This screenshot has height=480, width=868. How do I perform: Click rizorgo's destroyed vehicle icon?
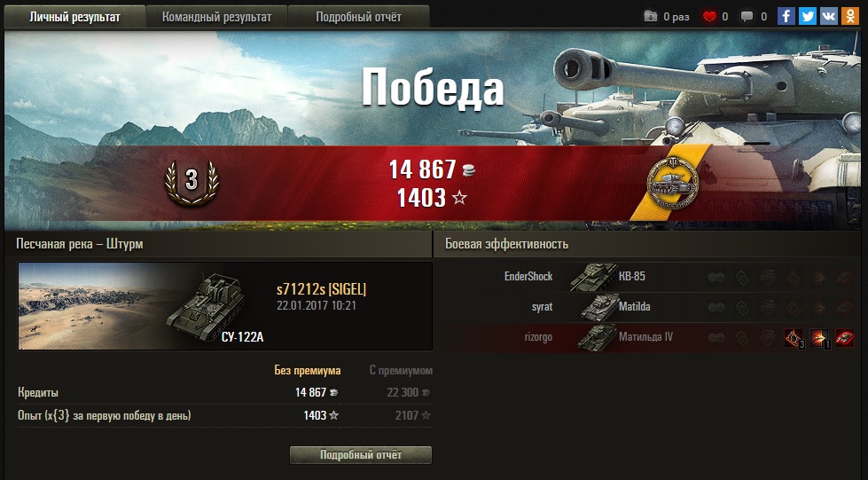(845, 337)
